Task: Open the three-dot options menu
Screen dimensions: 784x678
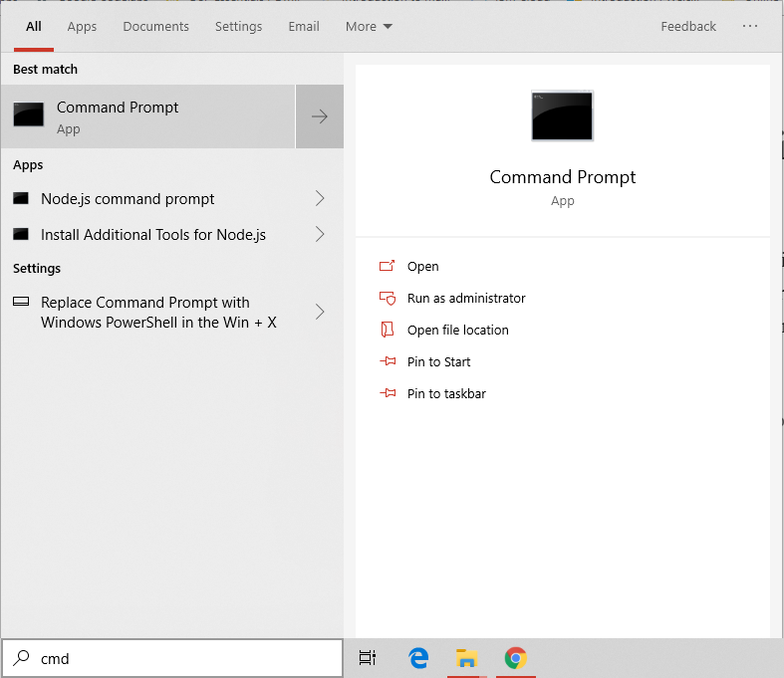Action: [x=749, y=26]
